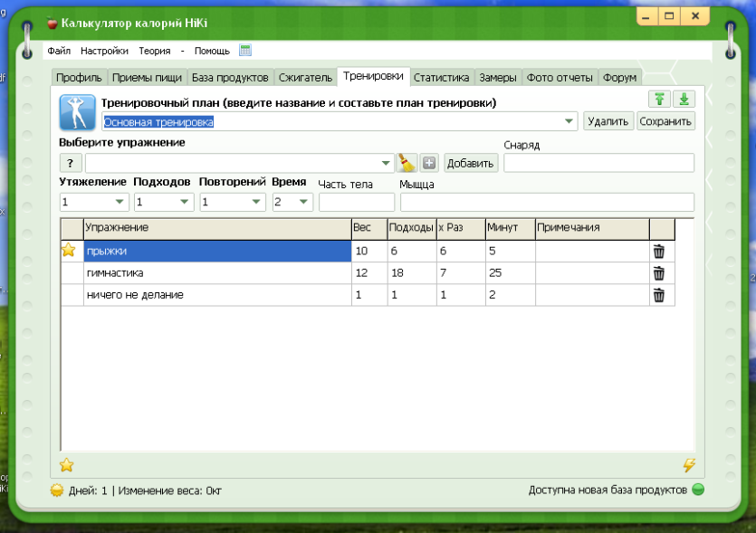Click the green upload arrow icon
Screen dimensions: 756x533
point(659,100)
